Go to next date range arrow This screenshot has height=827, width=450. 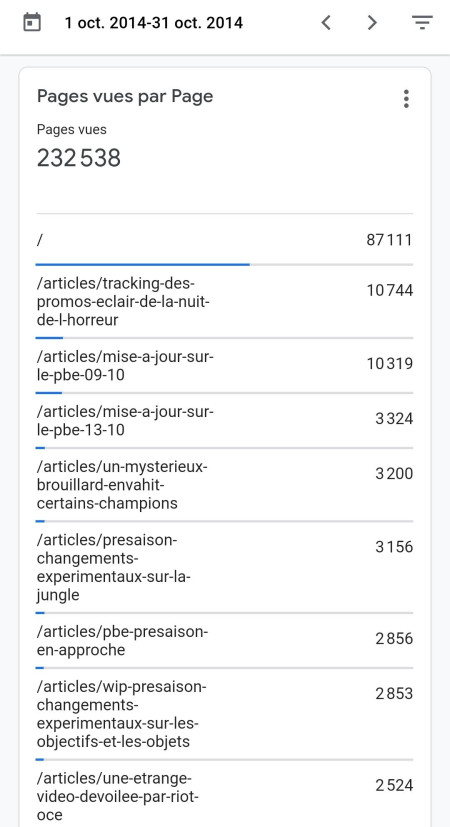[372, 23]
